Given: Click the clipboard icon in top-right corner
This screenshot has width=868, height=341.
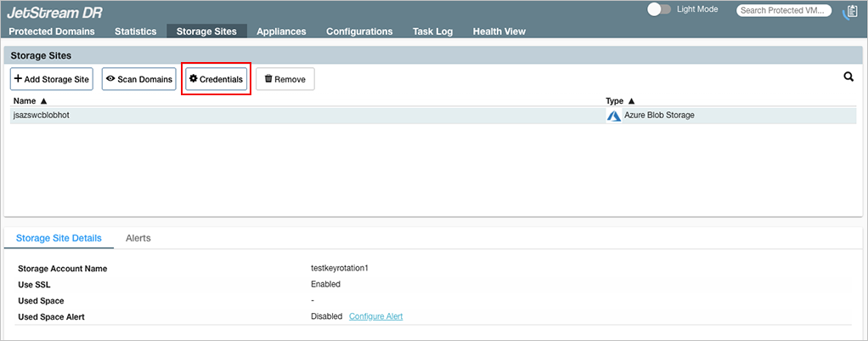Looking at the screenshot, I should [x=850, y=11].
